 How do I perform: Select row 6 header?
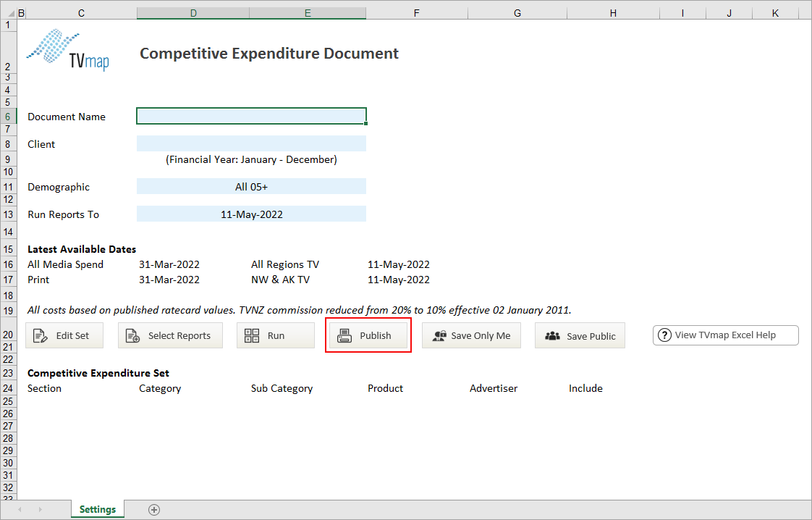click(x=8, y=116)
